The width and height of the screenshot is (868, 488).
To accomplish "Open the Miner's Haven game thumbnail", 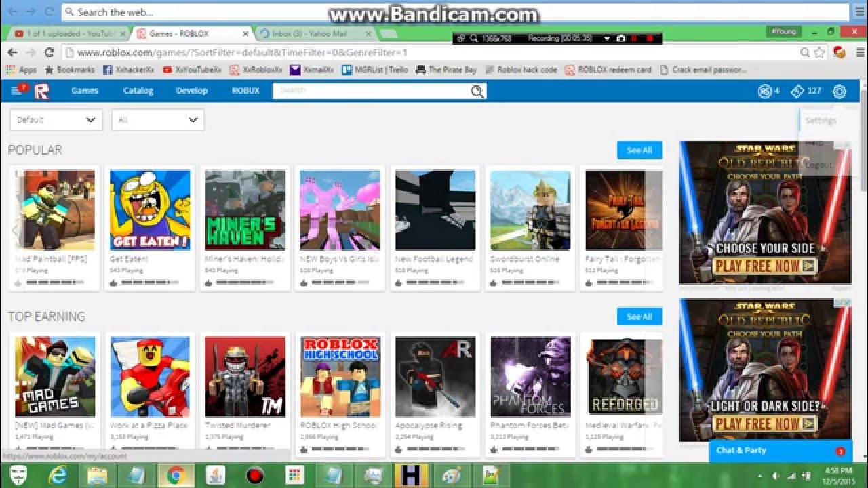I will pos(245,210).
